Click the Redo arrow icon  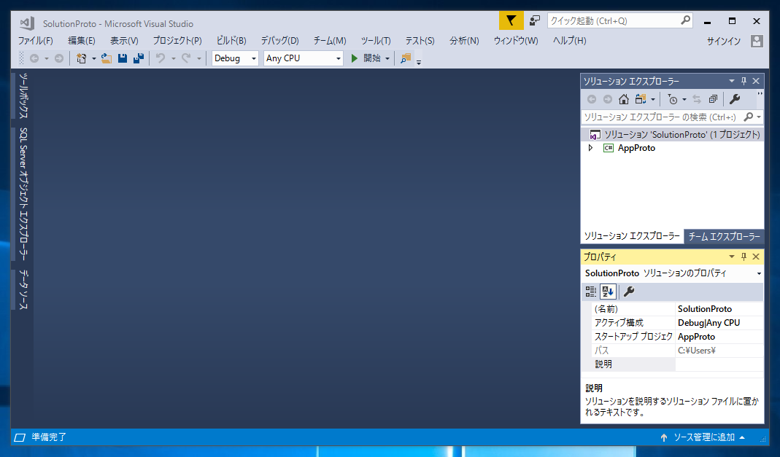tap(186, 58)
